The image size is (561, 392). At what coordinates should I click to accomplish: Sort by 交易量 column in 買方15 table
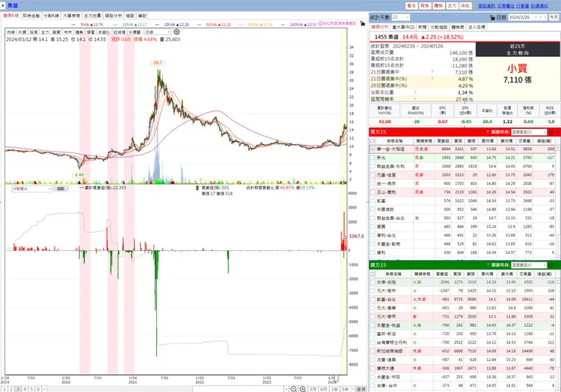[x=525, y=141]
